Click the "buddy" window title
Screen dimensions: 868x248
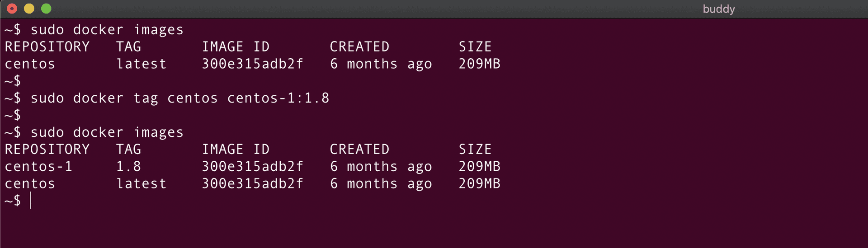click(x=718, y=9)
